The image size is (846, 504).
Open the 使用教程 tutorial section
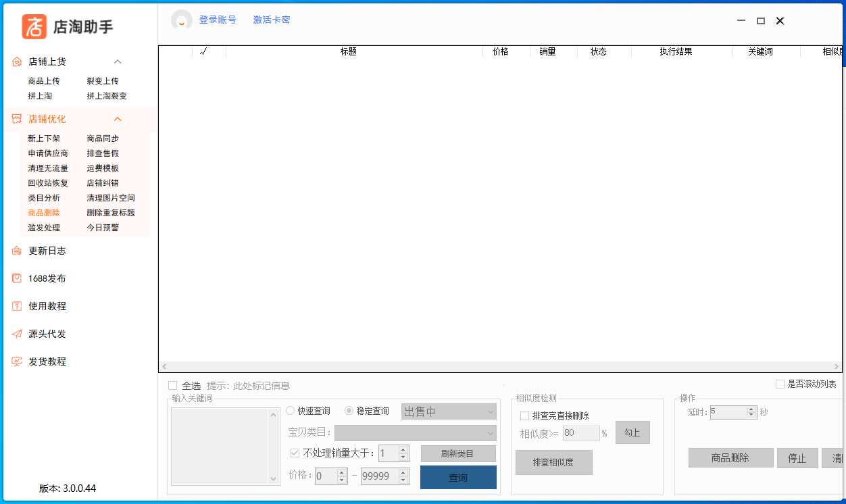coord(17,305)
